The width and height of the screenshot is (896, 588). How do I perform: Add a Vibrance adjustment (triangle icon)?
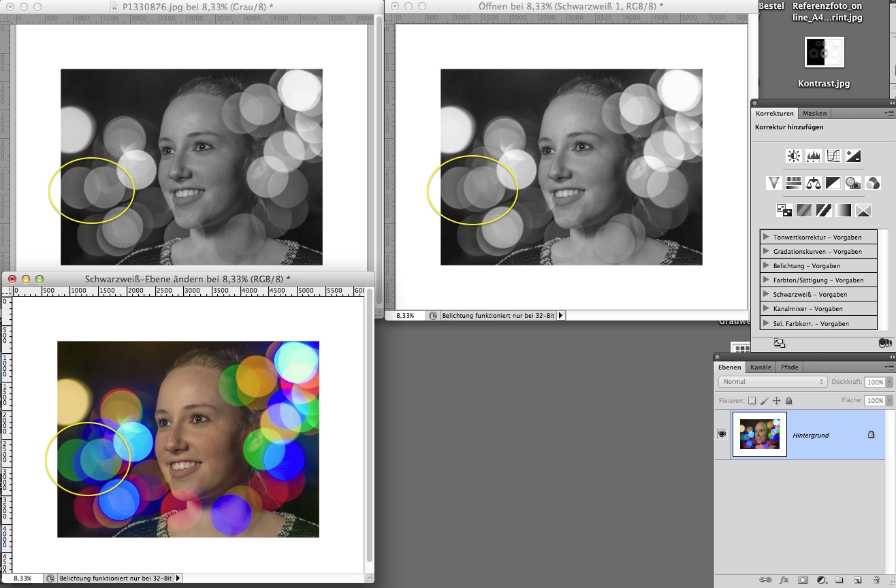(773, 182)
